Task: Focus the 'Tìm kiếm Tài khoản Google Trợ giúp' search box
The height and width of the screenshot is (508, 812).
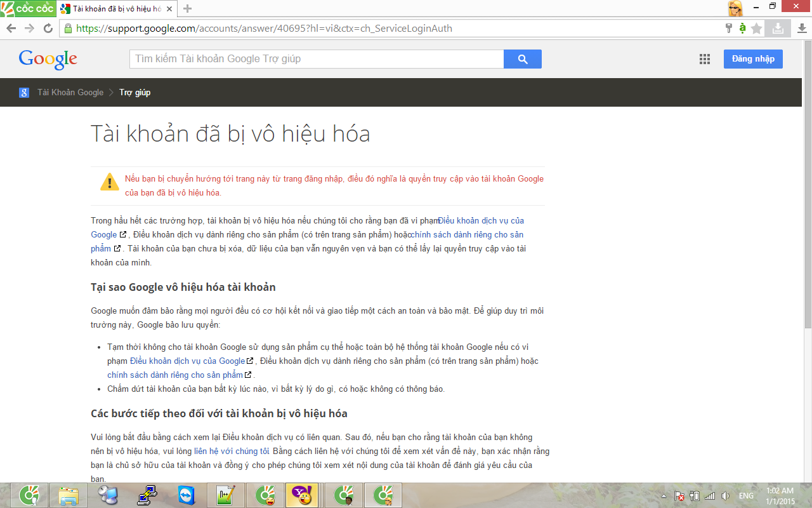Action: [317, 59]
